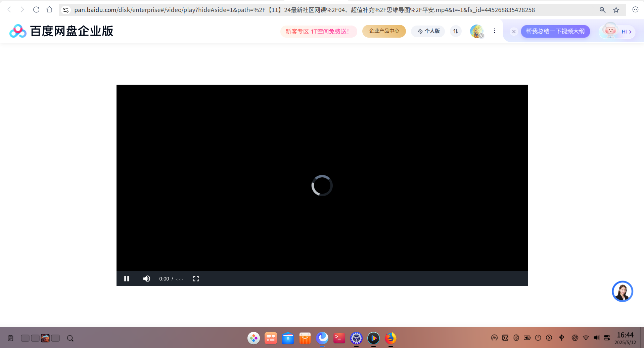View site information icon in address bar
The height and width of the screenshot is (348, 644).
[x=66, y=10]
